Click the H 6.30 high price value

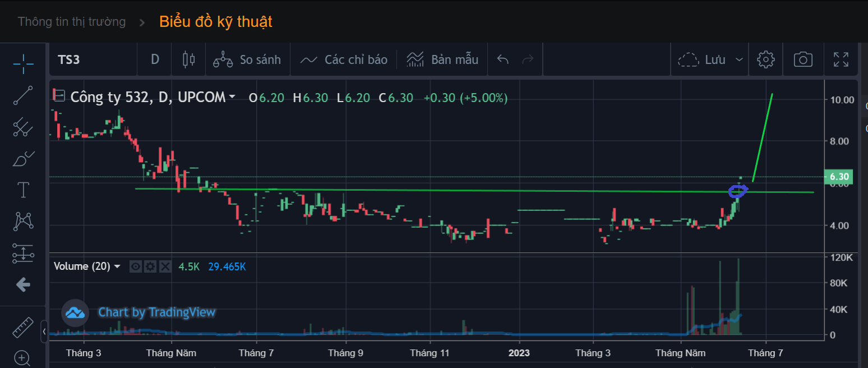point(311,98)
